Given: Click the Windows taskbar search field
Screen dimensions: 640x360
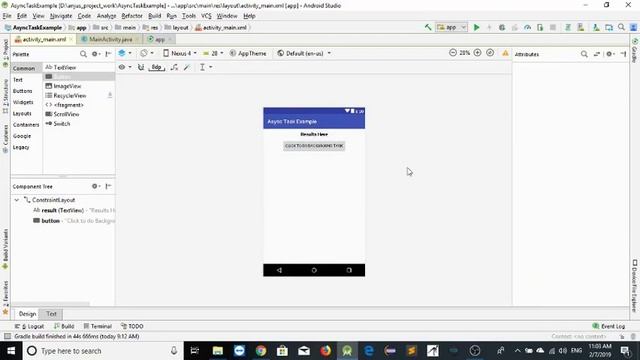Looking at the screenshot, I should [103, 351].
